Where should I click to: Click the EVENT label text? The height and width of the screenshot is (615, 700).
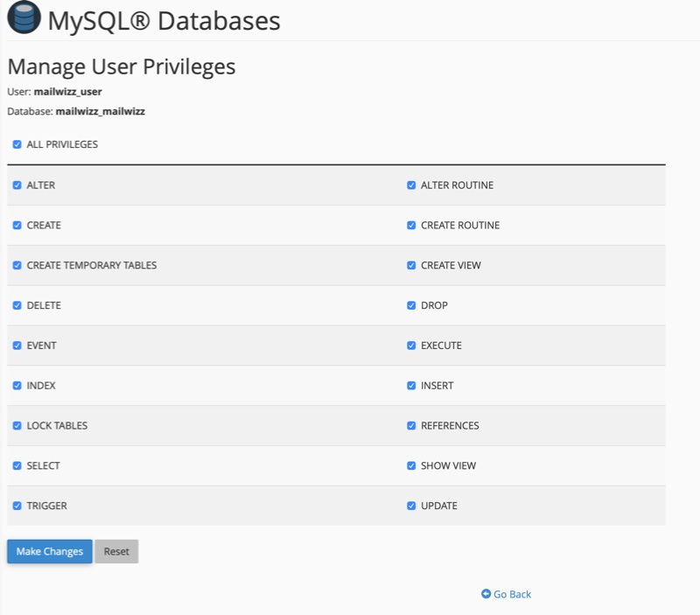41,346
